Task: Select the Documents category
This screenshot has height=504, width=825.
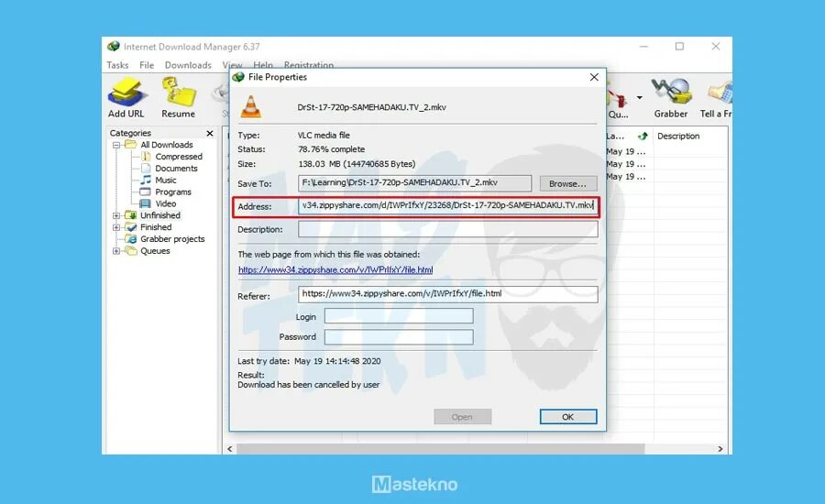Action: pos(176,169)
